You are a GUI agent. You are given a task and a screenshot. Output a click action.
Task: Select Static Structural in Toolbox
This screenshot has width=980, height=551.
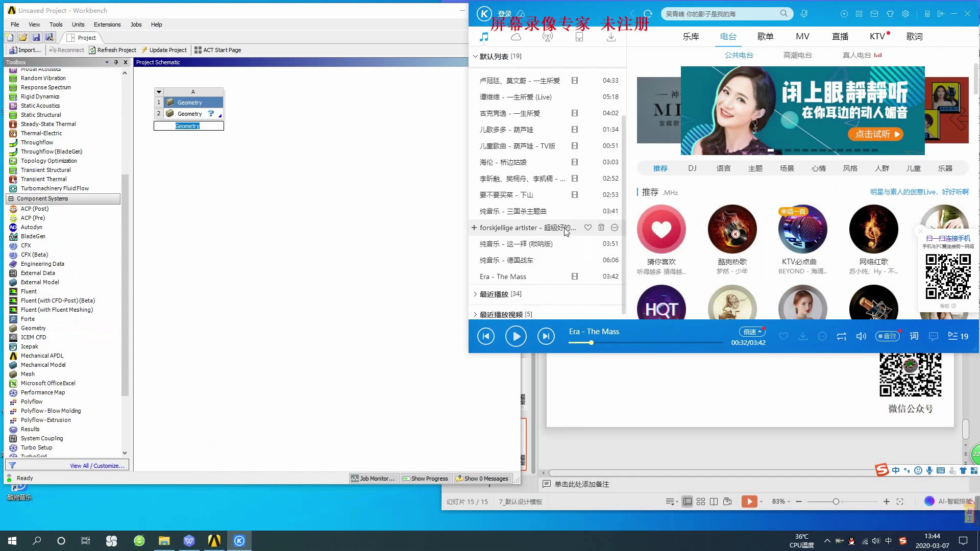click(x=41, y=115)
